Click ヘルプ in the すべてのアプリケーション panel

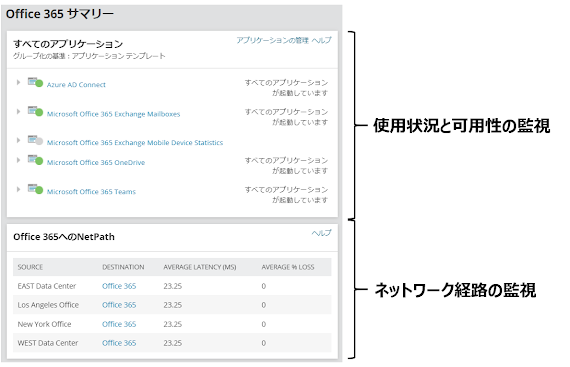tap(321, 40)
